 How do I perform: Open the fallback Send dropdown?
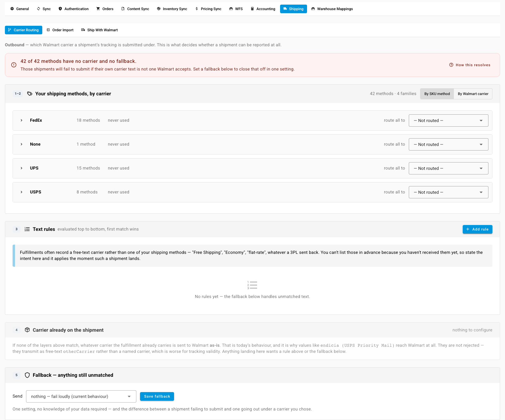(81, 396)
